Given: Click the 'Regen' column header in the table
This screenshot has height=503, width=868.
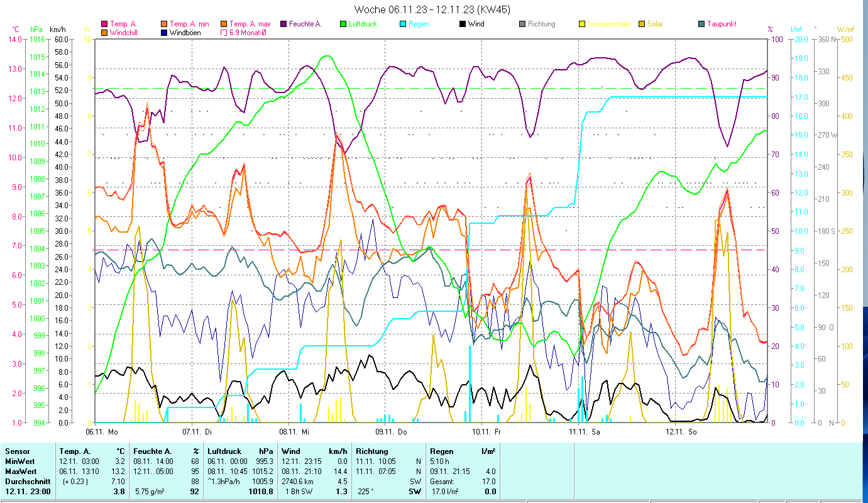Looking at the screenshot, I should pyautogui.click(x=442, y=451).
